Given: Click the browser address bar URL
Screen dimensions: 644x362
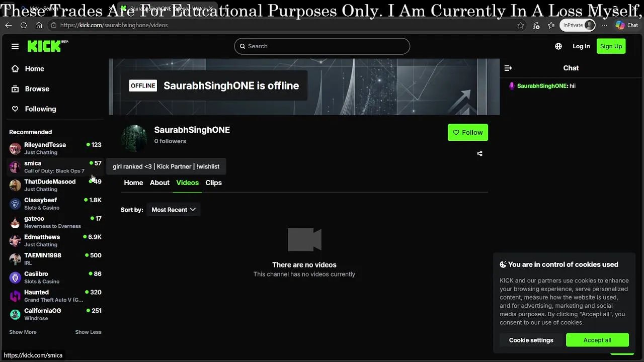Looking at the screenshot, I should (114, 25).
